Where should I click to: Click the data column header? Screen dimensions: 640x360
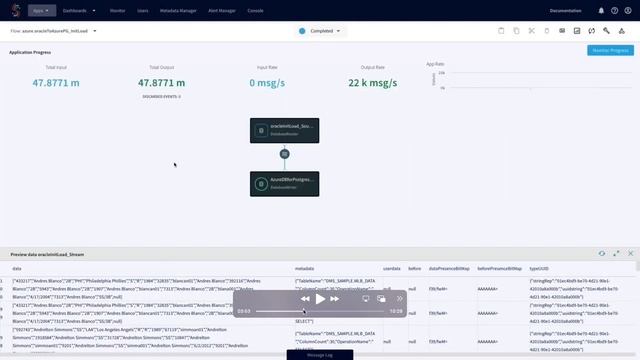pos(17,269)
